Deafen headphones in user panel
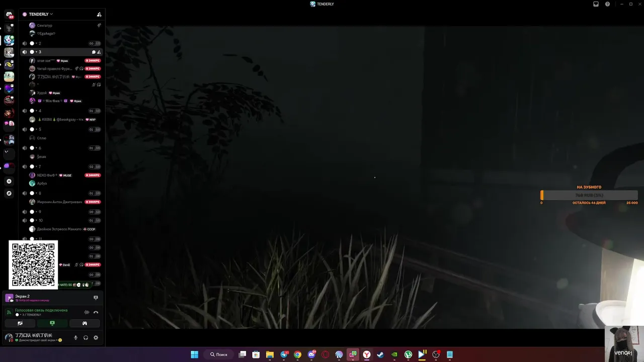This screenshot has height=362, width=644. (86, 337)
